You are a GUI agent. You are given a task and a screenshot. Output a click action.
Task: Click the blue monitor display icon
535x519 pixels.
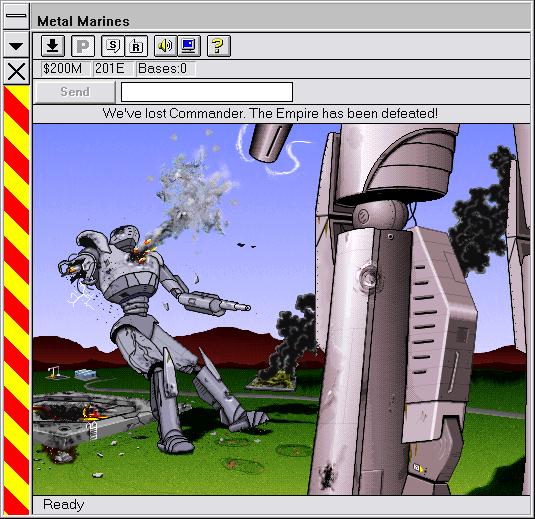(189, 46)
